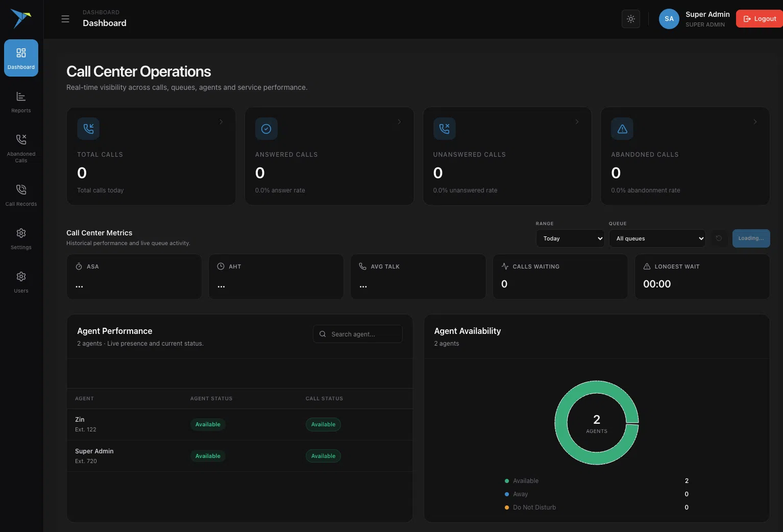Click the Agent Performance heading

115,331
